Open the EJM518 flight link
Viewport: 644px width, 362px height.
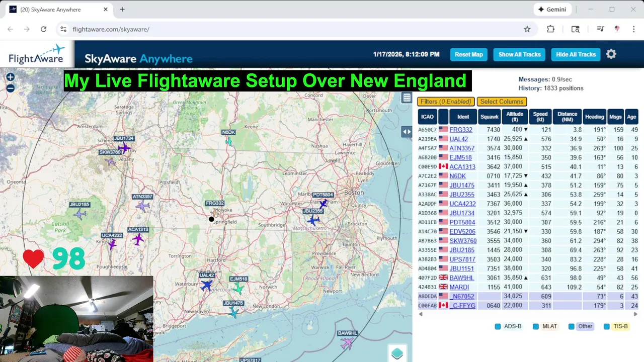460,157
